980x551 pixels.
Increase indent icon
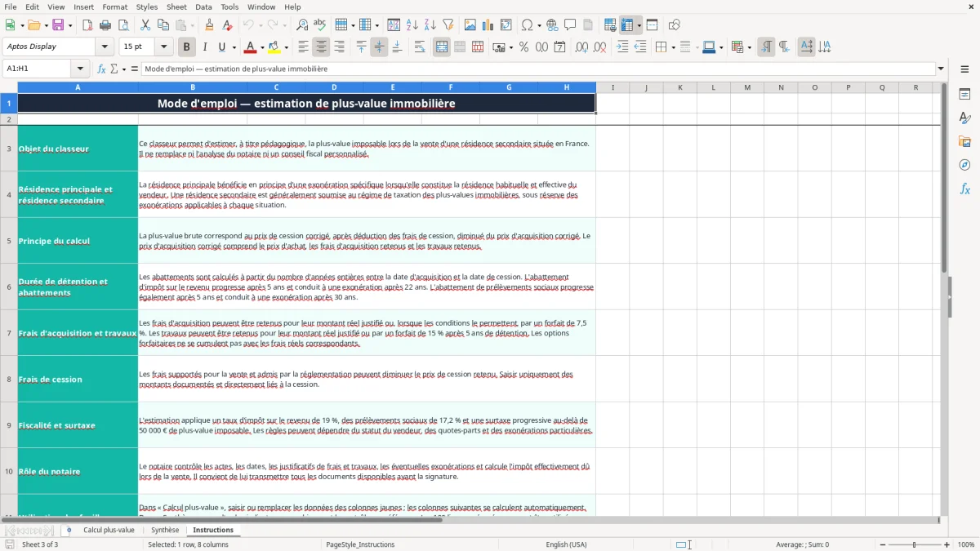(622, 47)
